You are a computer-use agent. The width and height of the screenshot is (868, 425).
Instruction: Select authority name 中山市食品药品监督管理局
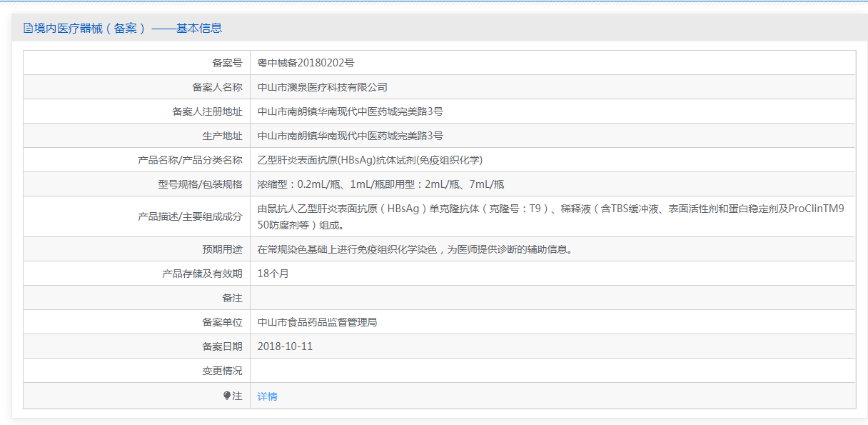click(317, 322)
